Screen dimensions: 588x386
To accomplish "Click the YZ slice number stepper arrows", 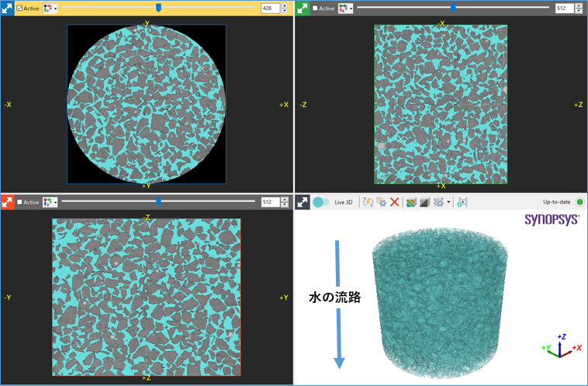I will 285,202.
